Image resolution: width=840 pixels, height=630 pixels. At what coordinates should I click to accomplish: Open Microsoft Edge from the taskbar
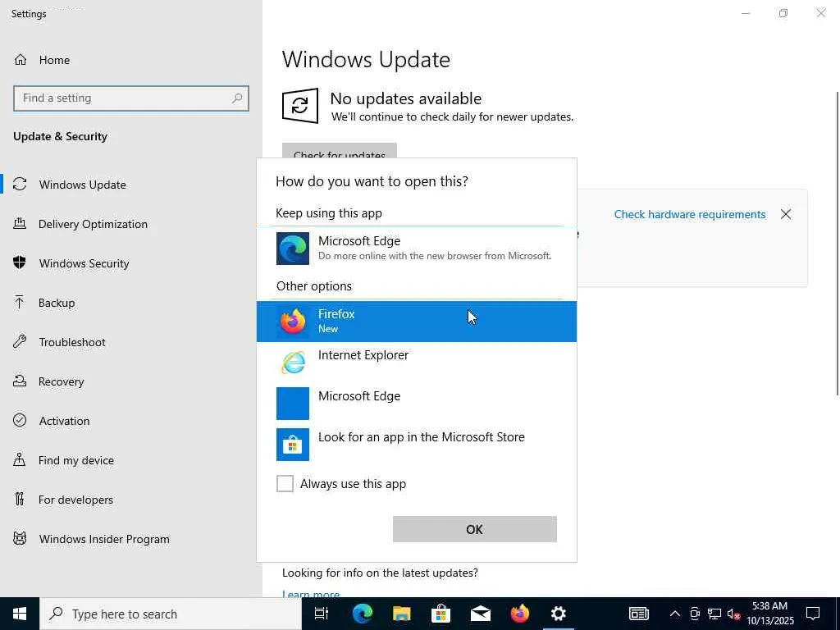pyautogui.click(x=362, y=614)
